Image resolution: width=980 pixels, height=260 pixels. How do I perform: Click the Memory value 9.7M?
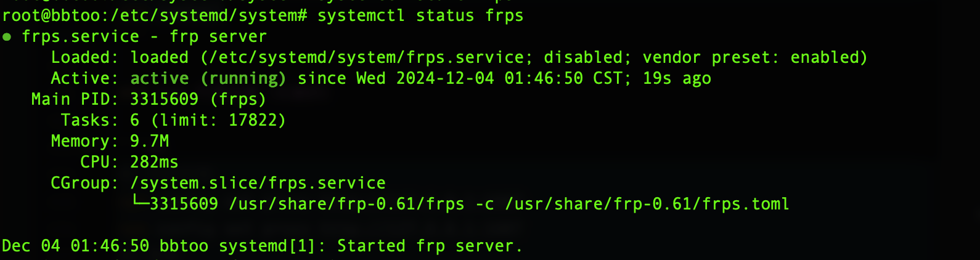click(149, 141)
